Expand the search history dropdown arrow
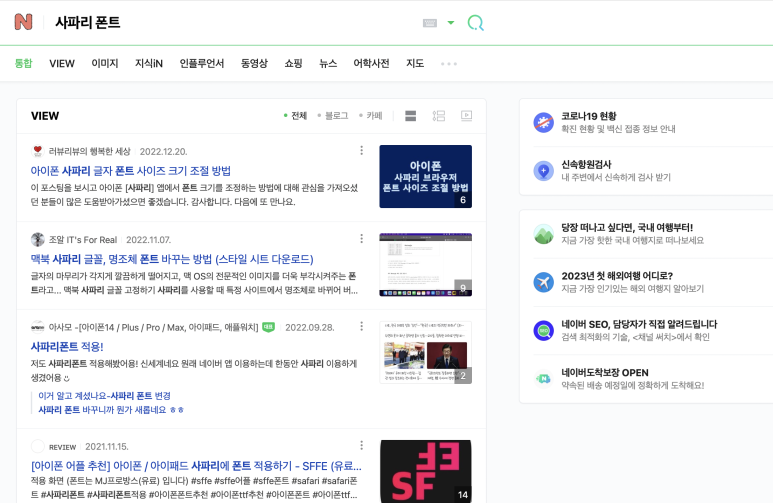This screenshot has width=773, height=503. (451, 23)
